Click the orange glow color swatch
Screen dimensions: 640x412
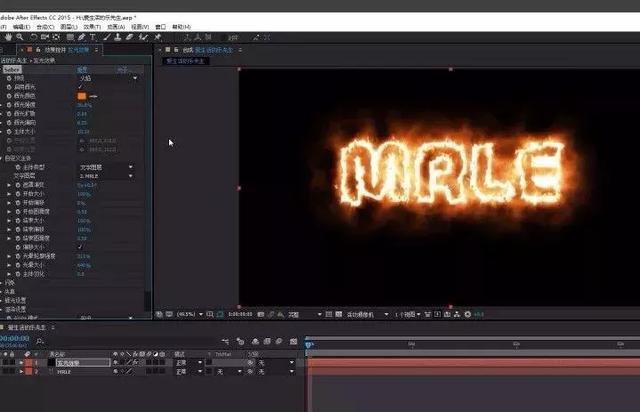(82, 96)
